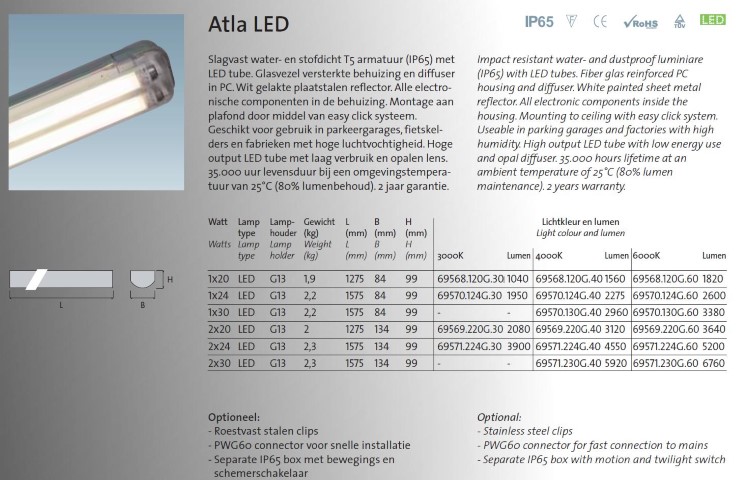Click lumen value 1040 in 1x20 row
742x480 pixels.
click(x=518, y=279)
